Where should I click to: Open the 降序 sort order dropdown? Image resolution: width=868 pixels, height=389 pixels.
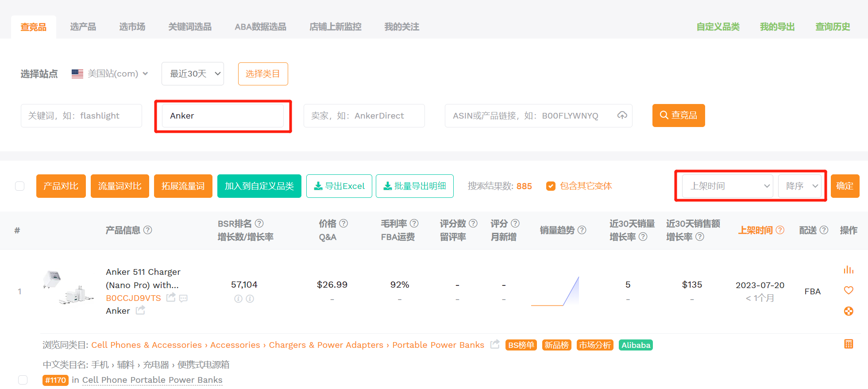tap(799, 186)
